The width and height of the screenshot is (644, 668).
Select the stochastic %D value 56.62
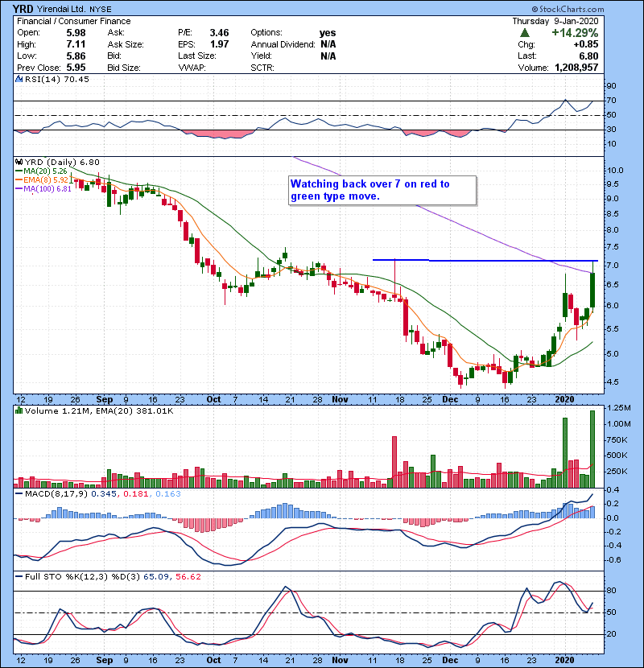tap(188, 577)
